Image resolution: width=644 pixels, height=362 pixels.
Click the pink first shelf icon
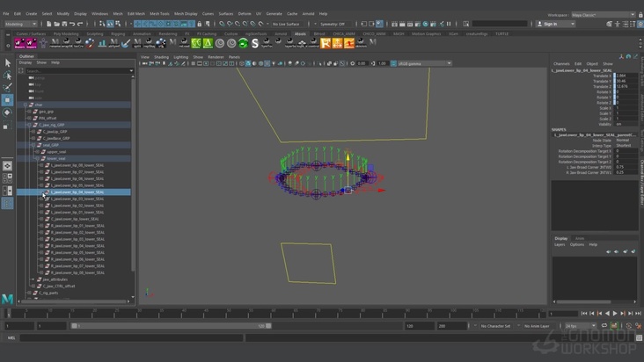19,42
